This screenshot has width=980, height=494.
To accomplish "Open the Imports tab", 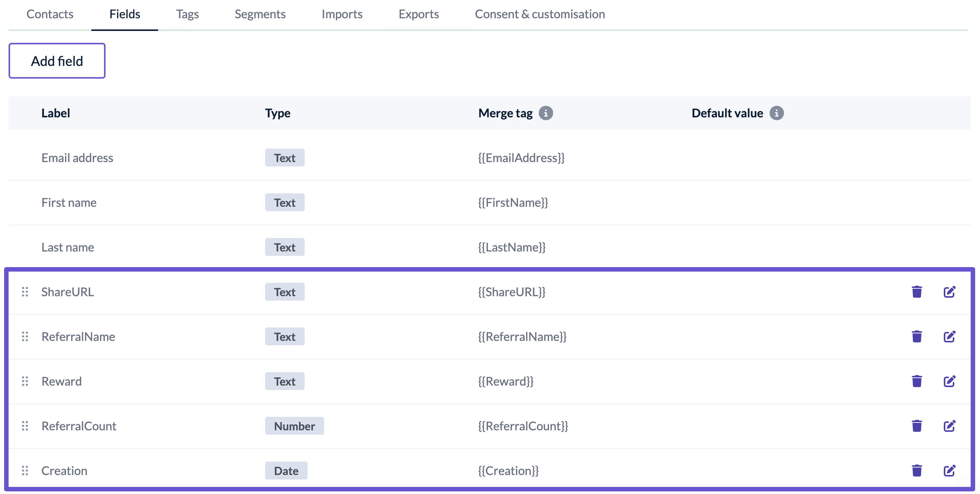I will pyautogui.click(x=342, y=14).
